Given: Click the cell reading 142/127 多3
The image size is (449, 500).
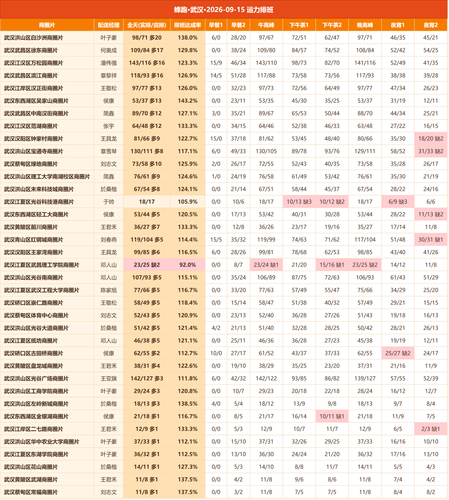Looking at the screenshot, I should pyautogui.click(x=147, y=379).
